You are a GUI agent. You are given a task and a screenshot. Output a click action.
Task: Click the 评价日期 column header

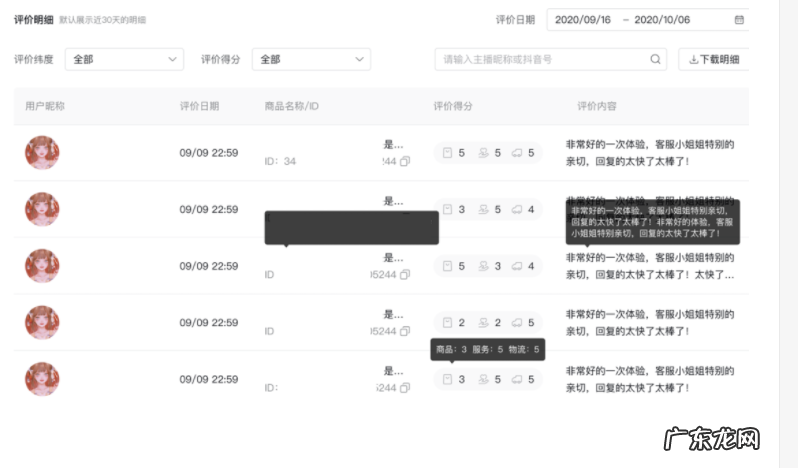pos(199,106)
